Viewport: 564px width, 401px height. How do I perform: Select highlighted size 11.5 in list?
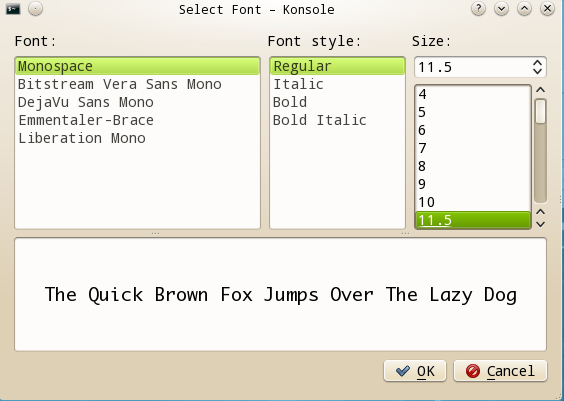(473, 220)
